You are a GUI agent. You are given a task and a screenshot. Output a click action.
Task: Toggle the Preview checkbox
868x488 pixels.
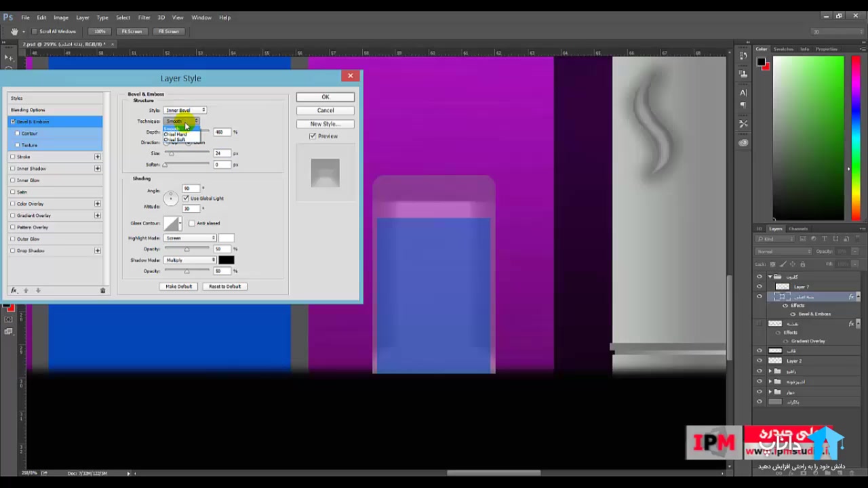313,136
